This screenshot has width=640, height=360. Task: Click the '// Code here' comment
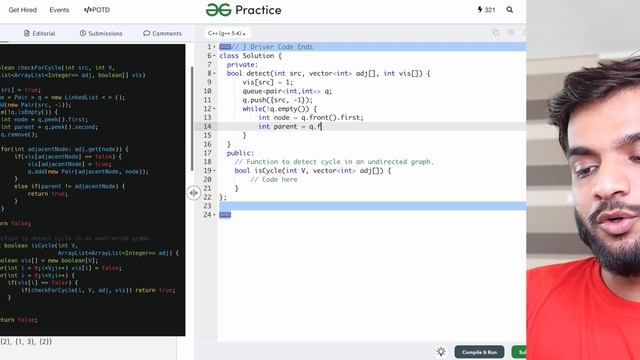(274, 180)
